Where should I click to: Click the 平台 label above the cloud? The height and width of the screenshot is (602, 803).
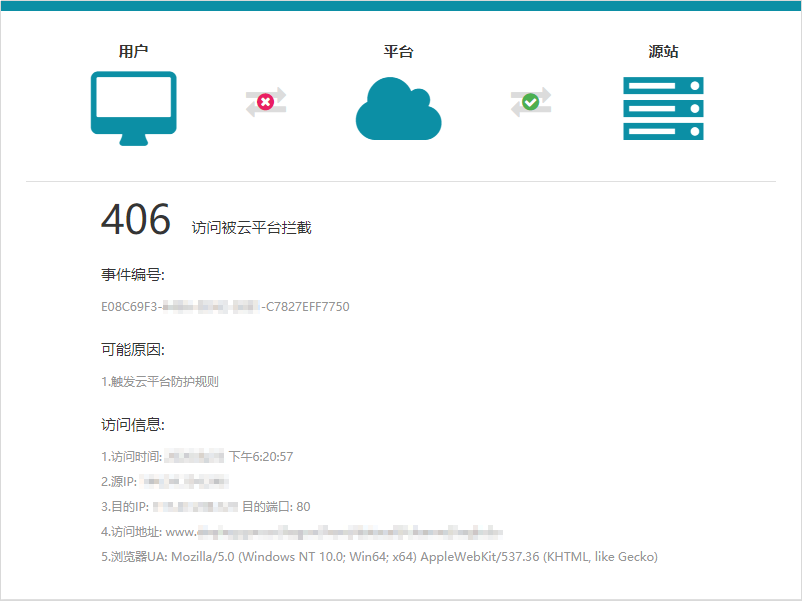(398, 51)
